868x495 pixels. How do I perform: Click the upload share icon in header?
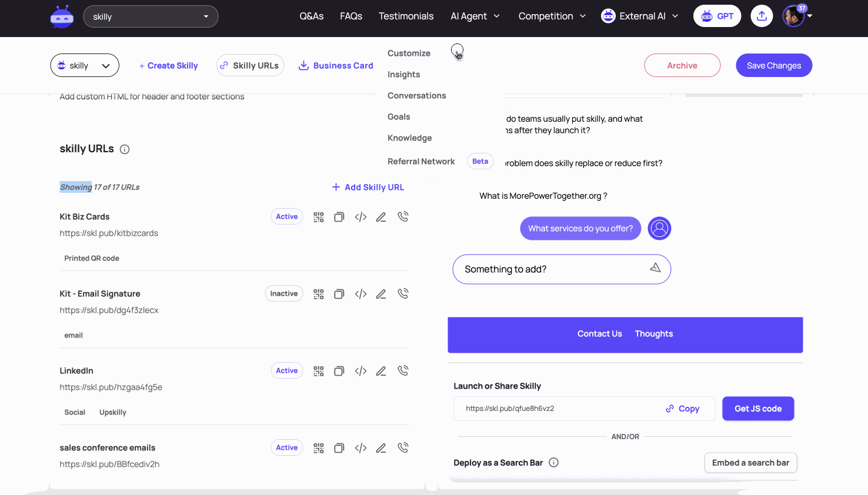(762, 16)
